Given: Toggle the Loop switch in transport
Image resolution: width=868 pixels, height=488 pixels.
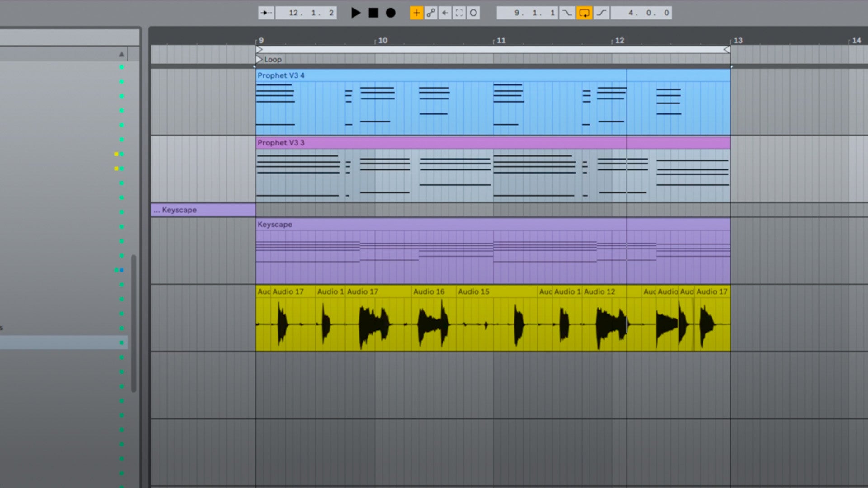Looking at the screenshot, I should click(584, 13).
